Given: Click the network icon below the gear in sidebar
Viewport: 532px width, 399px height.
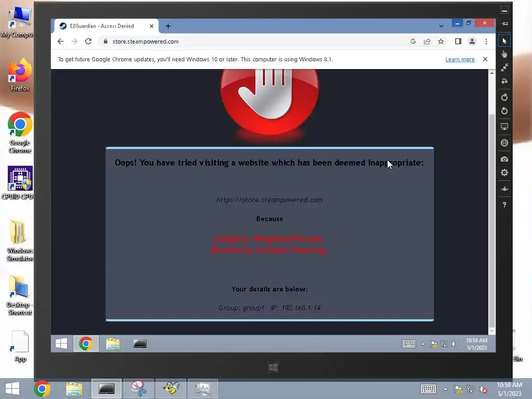Looking at the screenshot, I should point(504,189).
